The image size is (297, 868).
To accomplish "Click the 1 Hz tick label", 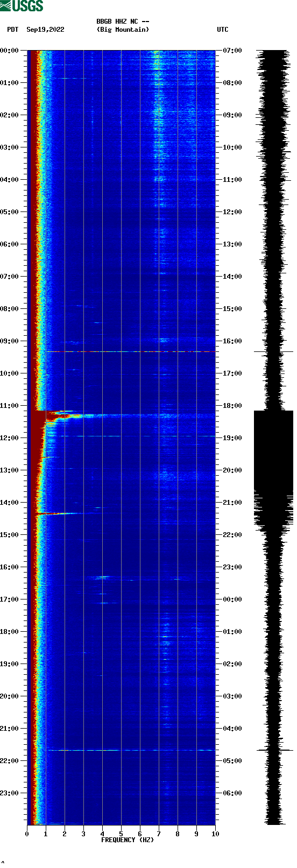I will click(46, 834).
